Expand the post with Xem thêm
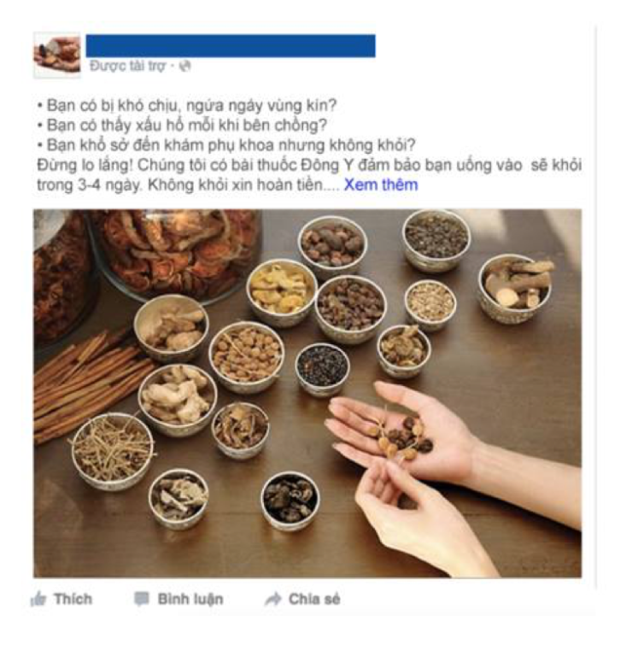The width and height of the screenshot is (644, 656). 381,184
